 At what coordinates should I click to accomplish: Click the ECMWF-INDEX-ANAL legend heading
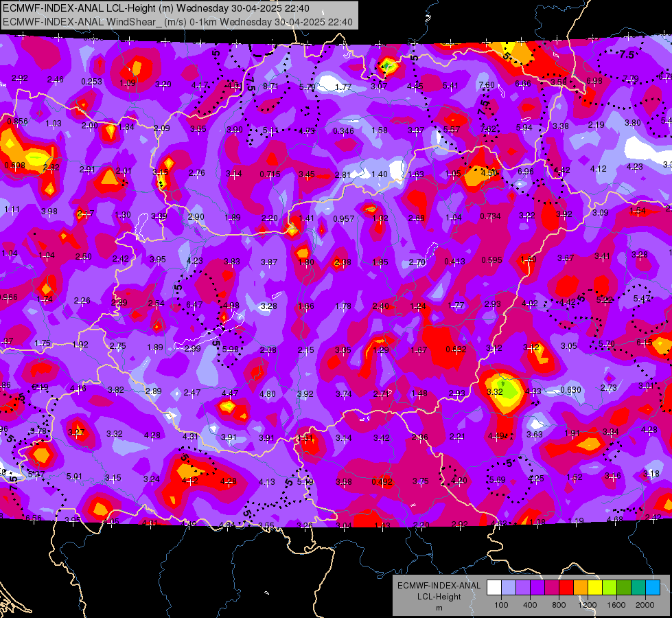439,586
